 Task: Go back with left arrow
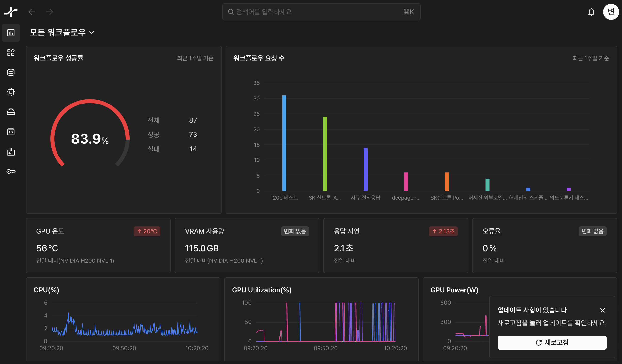pyautogui.click(x=32, y=12)
